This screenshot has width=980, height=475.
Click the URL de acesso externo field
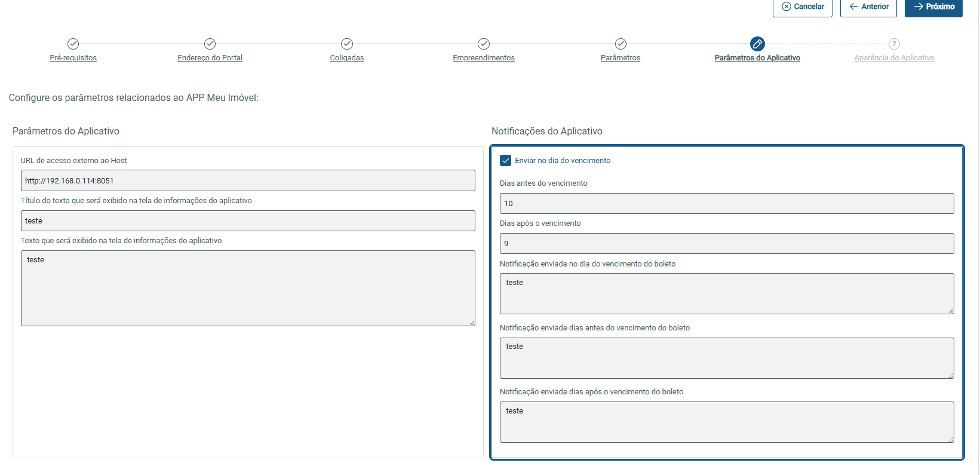(248, 180)
